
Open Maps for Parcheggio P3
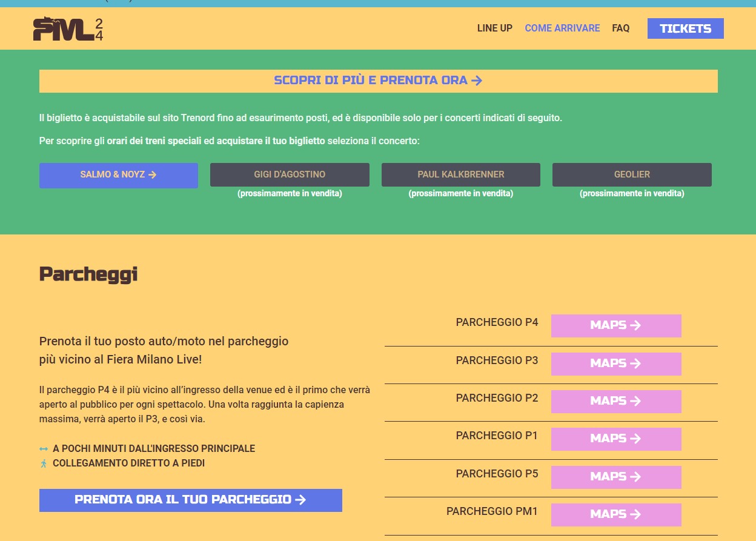click(615, 363)
